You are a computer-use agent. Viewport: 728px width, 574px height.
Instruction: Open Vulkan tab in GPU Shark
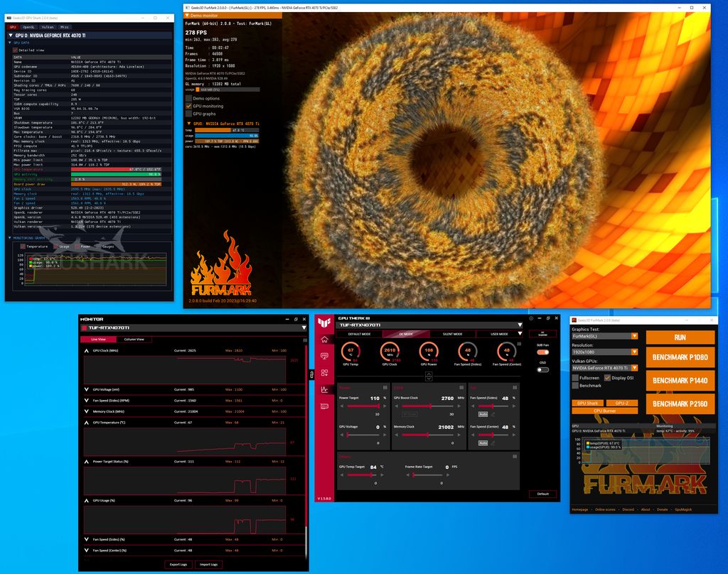[48, 27]
